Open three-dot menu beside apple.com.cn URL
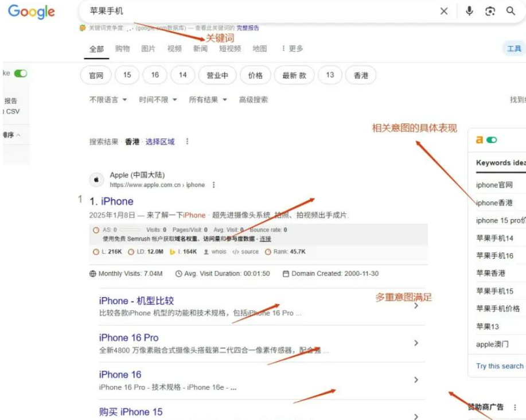 pos(214,185)
